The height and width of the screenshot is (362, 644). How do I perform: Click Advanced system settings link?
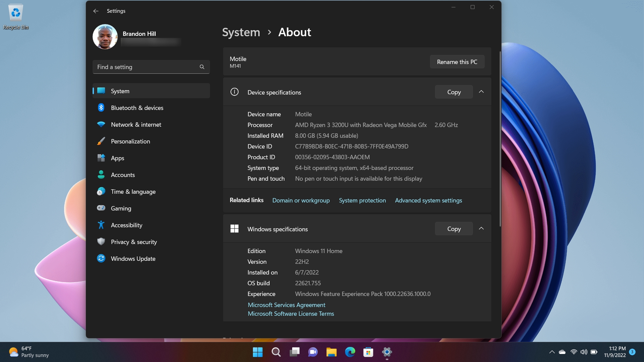click(x=428, y=200)
